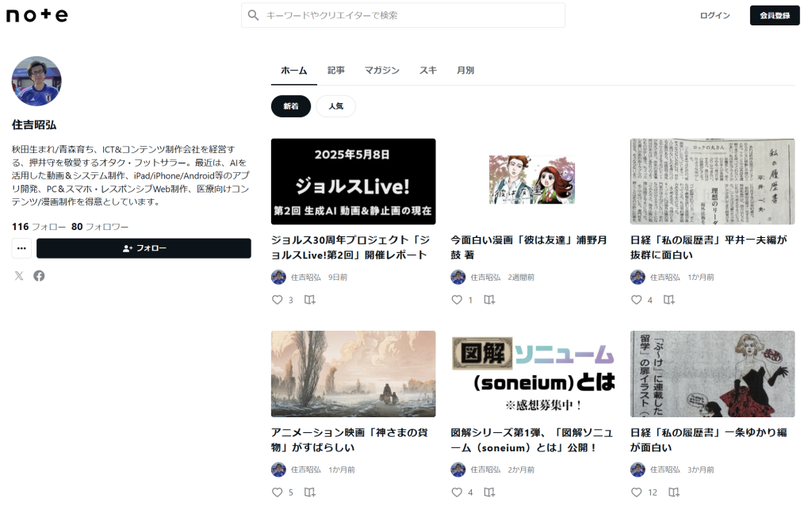Image resolution: width=812 pixels, height=510 pixels.
Task: Like the 一条ゆかり編 article
Action: tap(637, 492)
